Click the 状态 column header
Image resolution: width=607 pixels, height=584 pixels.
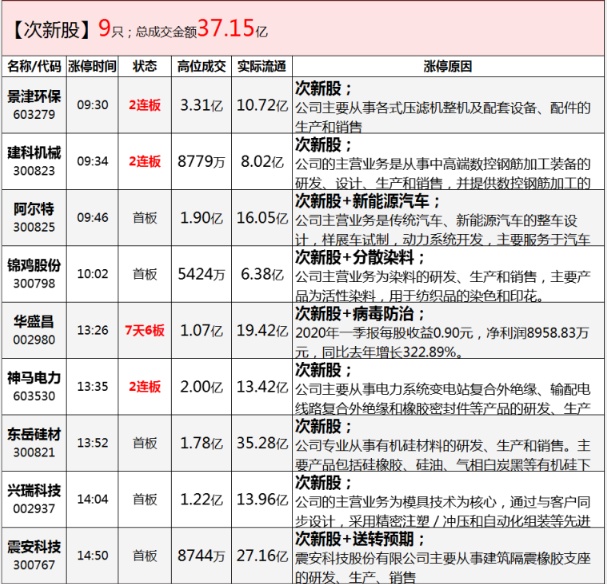click(x=145, y=66)
